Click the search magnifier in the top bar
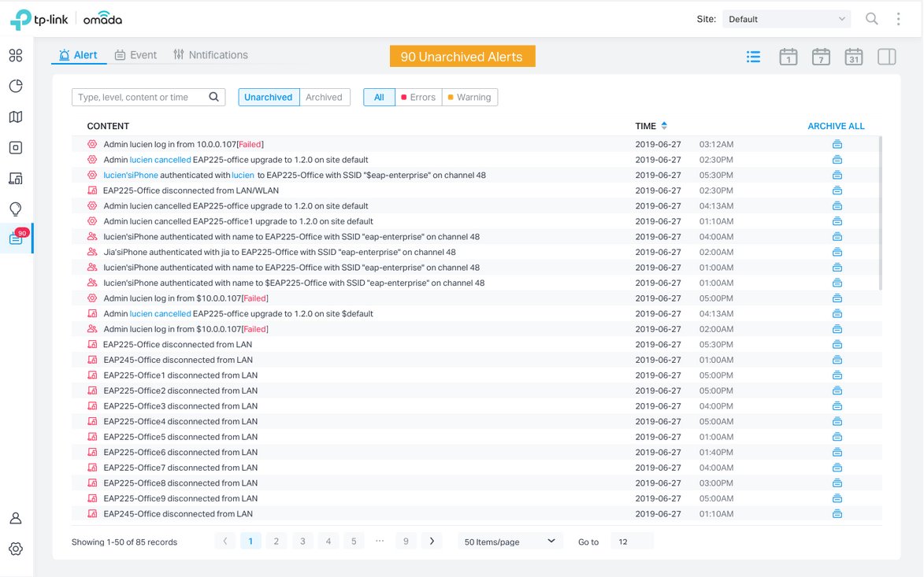The image size is (924, 577). 872,19
